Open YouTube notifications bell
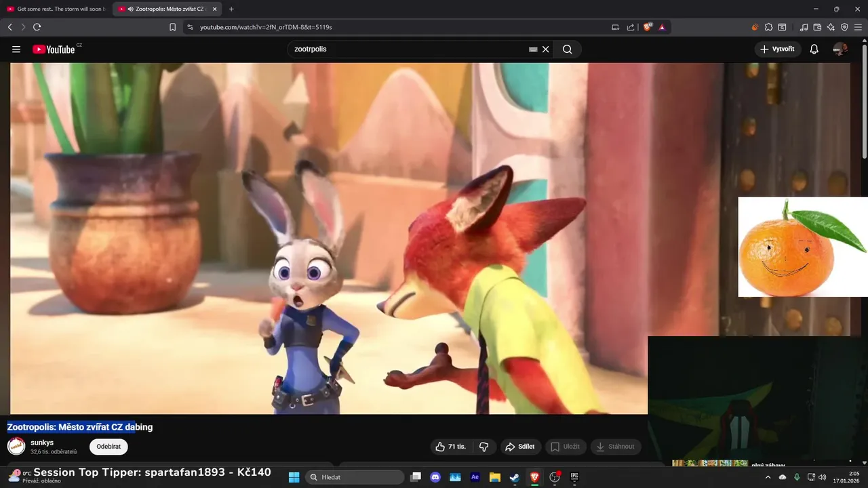Screen dimensions: 868x488 pos(814,49)
